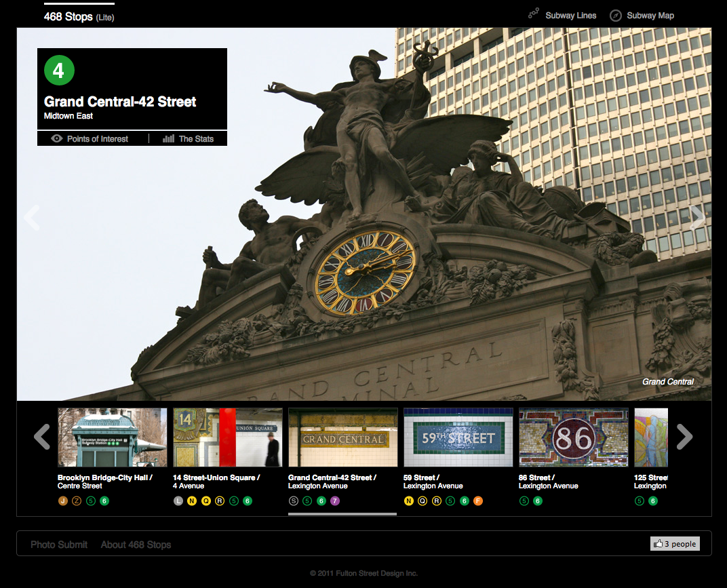The image size is (727, 588).
Task: Click the Grand Central-42 Street heading
Action: pyautogui.click(x=120, y=102)
